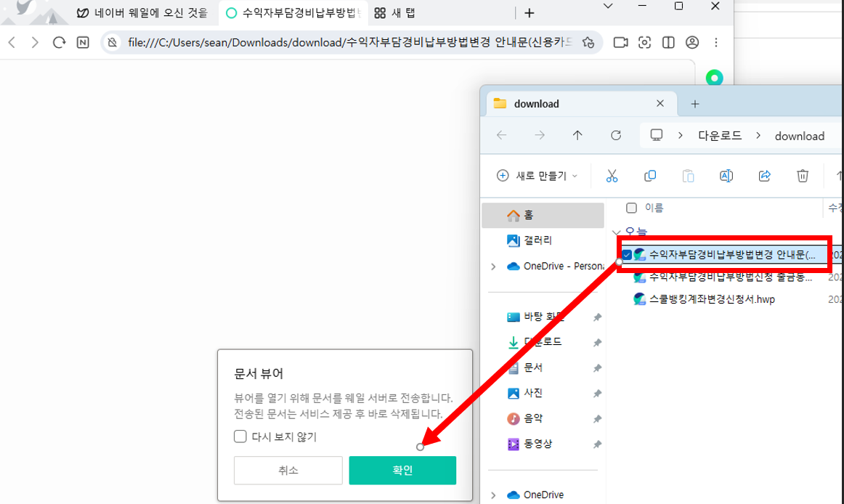Click the Share icon in Explorer toolbar

(764, 176)
